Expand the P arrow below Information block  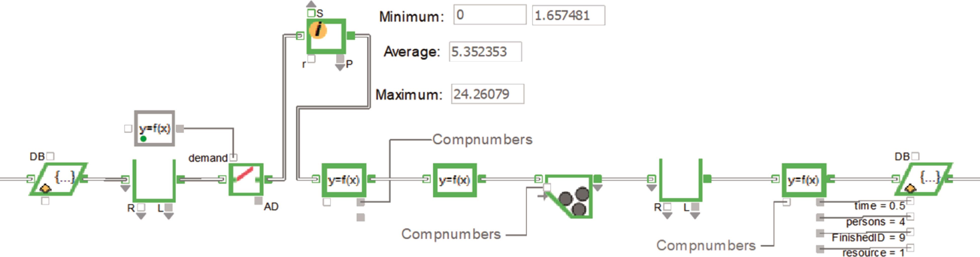pos(340,67)
